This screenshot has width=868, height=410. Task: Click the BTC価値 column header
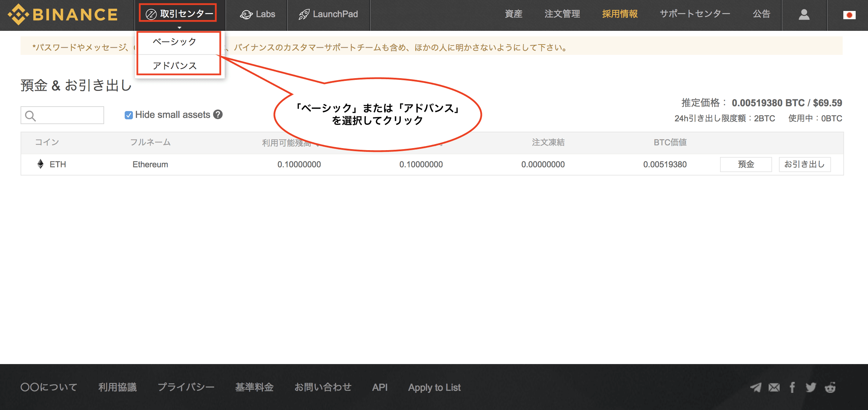pos(670,142)
